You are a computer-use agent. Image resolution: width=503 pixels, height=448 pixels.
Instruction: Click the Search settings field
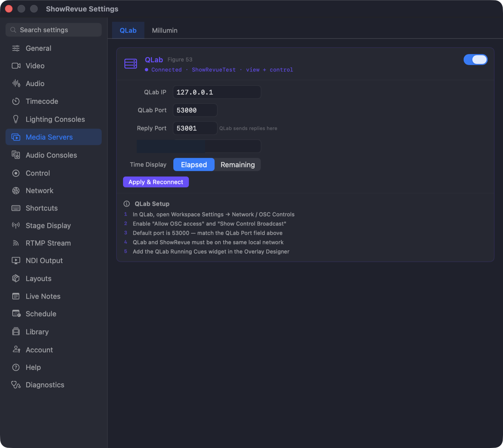pos(54,30)
